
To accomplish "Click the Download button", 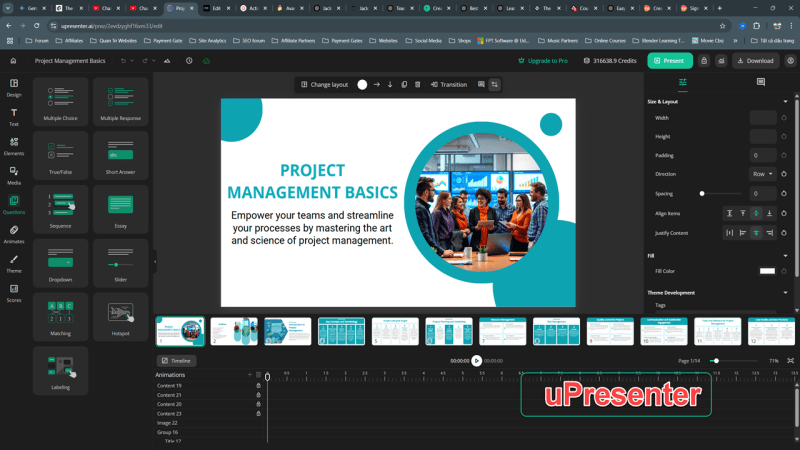I will coord(754,61).
